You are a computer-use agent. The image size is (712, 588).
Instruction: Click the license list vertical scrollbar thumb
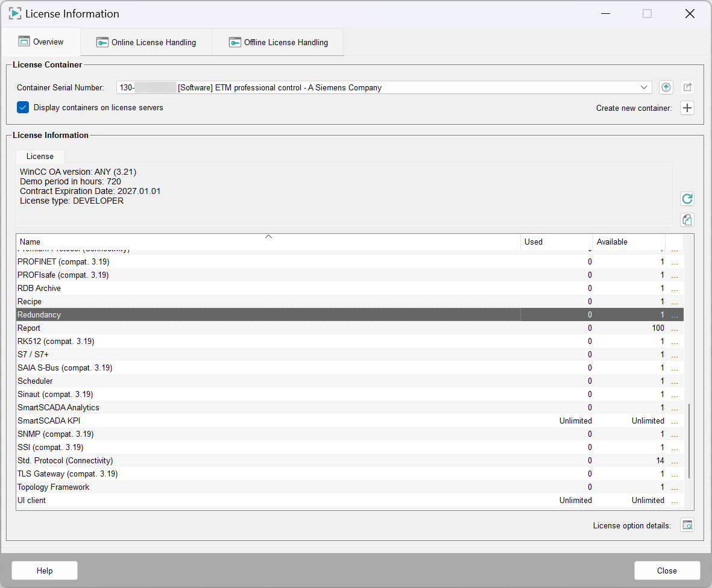coord(689,441)
